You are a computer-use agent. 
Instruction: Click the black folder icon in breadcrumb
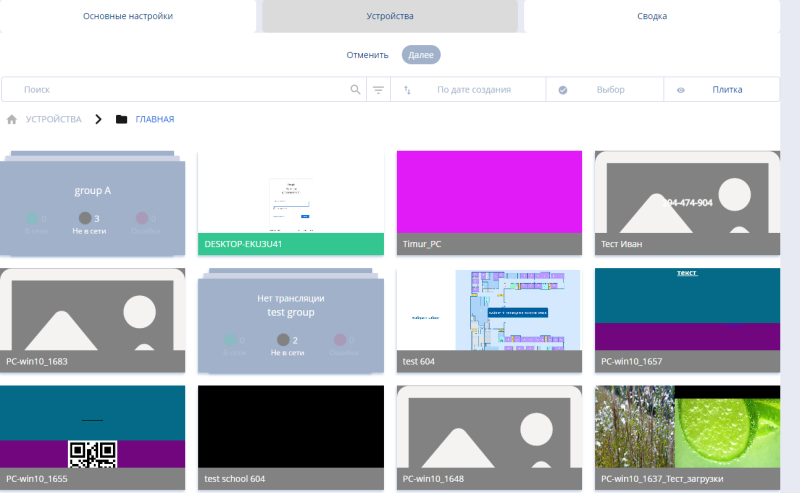click(121, 119)
